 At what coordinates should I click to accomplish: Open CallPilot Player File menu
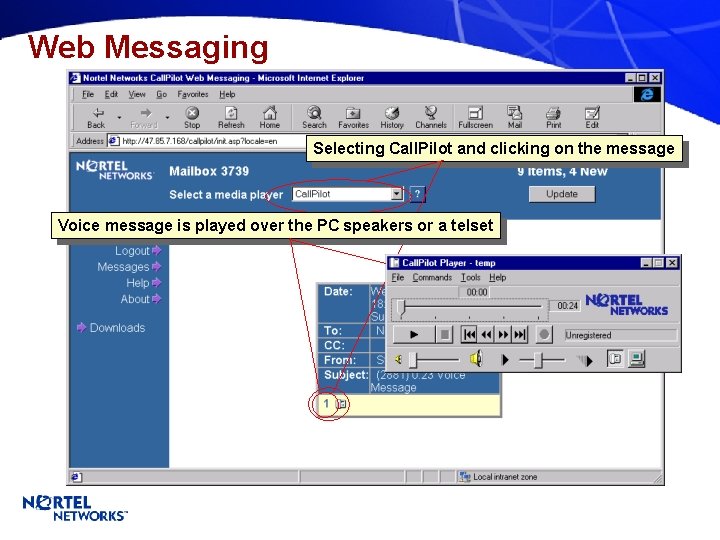[x=398, y=277]
